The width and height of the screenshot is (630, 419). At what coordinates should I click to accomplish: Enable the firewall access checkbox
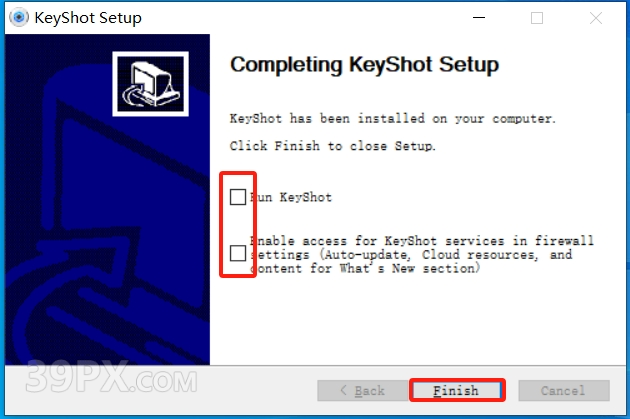(x=238, y=253)
